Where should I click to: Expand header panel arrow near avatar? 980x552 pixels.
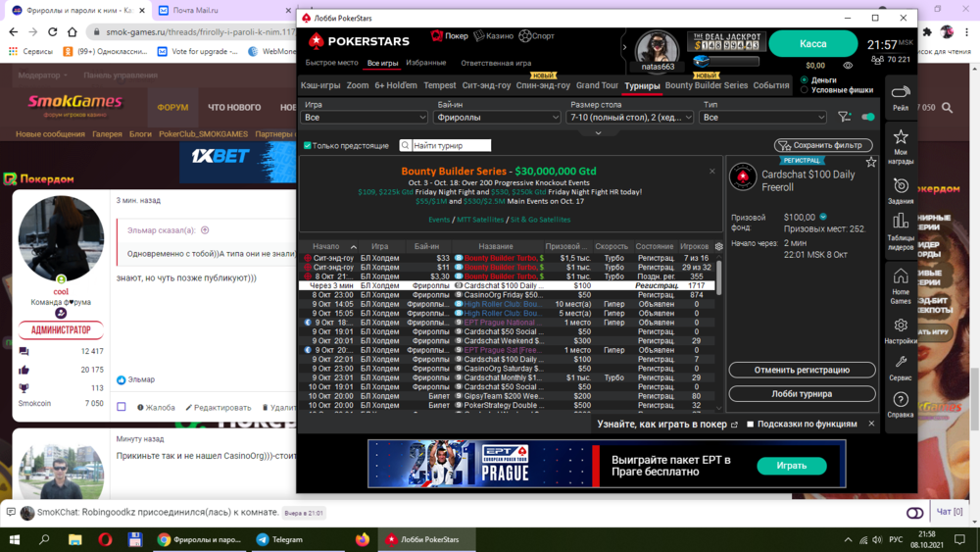click(623, 47)
